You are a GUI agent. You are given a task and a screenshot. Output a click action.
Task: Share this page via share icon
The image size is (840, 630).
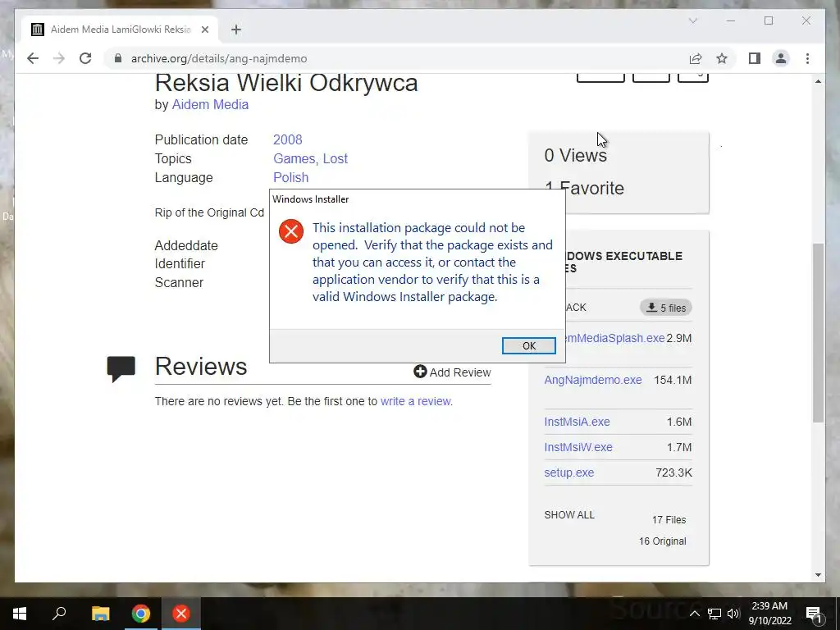pos(696,58)
